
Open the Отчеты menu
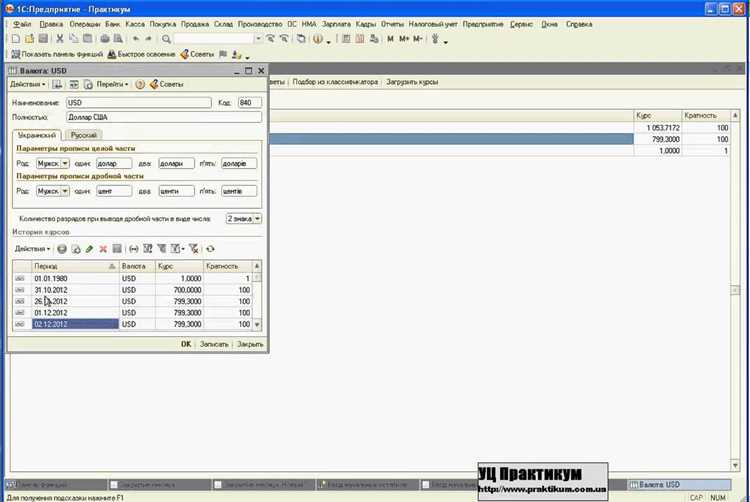392,24
